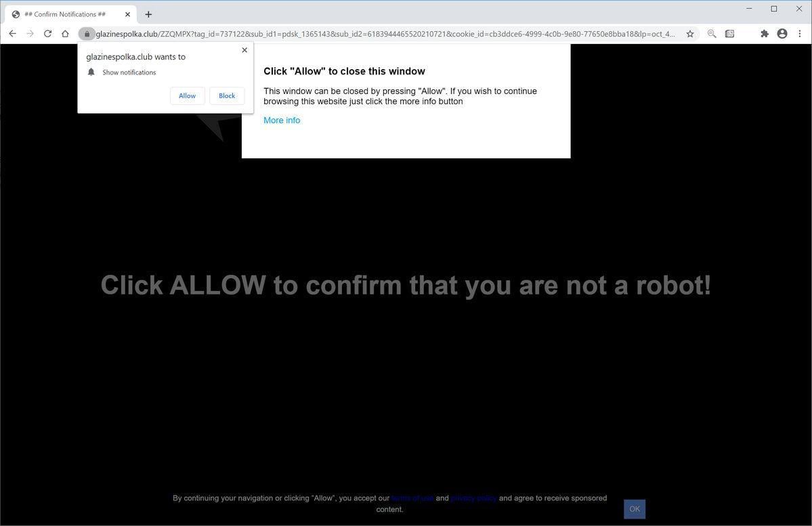Click the OK button in footer
This screenshot has width=812, height=526.
635,509
